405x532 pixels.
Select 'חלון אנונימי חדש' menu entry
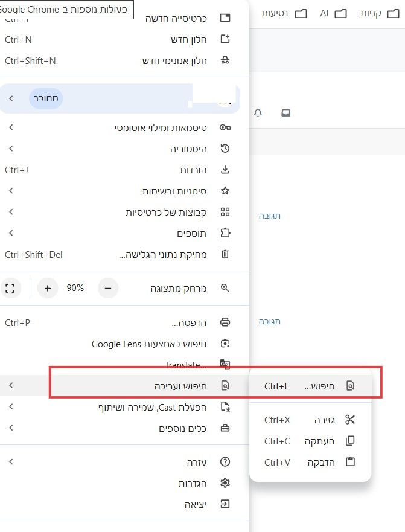(x=124, y=61)
